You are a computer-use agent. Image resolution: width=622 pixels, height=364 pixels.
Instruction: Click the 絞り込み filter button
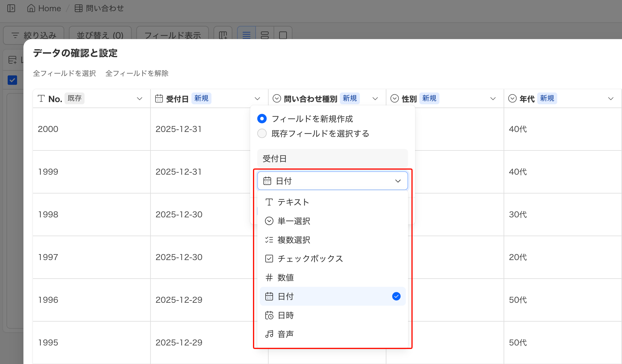click(x=34, y=35)
